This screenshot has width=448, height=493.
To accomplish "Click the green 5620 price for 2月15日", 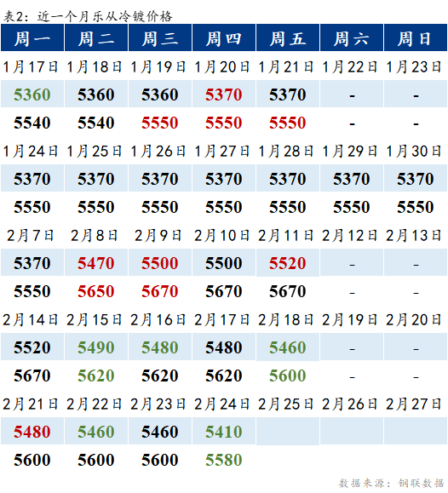I will tap(96, 375).
